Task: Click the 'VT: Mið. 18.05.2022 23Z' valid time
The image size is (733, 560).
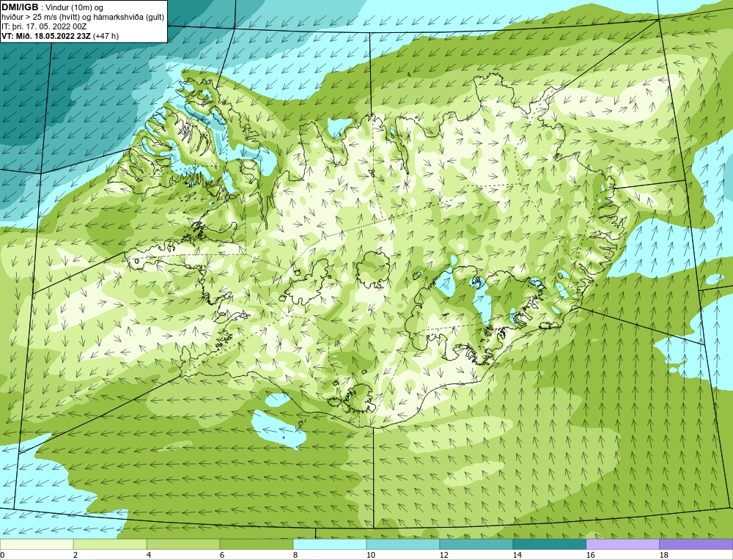Action: tap(46, 36)
